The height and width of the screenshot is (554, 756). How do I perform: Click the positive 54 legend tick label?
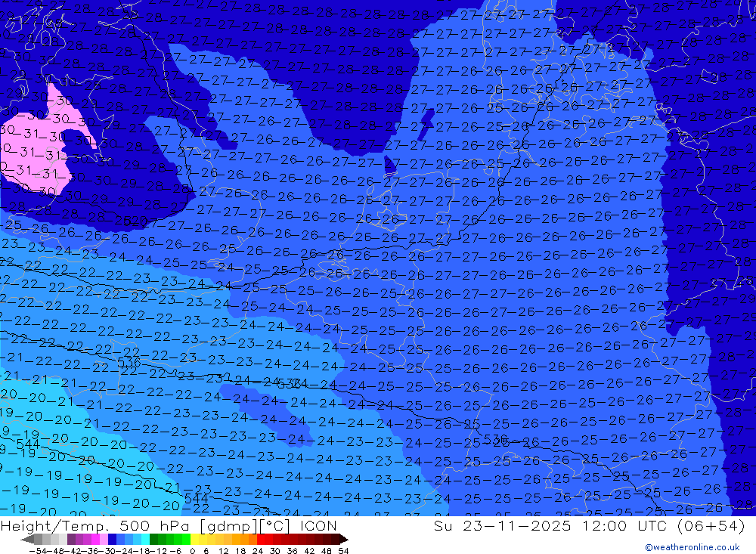pos(343,551)
